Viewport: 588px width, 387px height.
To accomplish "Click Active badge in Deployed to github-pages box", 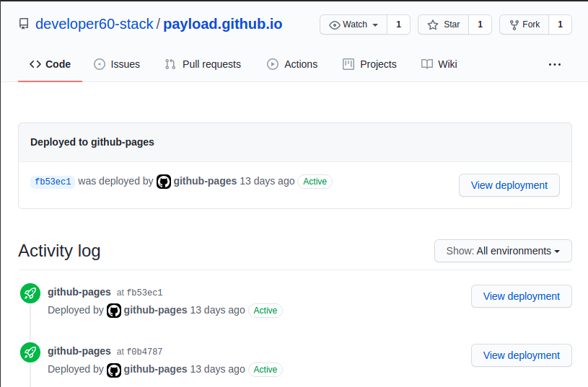I will click(x=315, y=182).
